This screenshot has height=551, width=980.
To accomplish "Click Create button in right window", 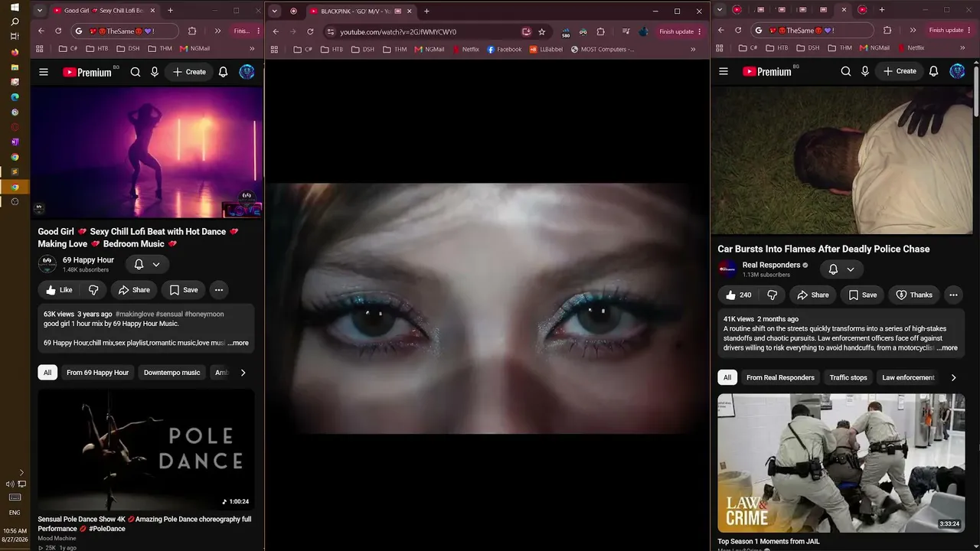I will [x=900, y=71].
